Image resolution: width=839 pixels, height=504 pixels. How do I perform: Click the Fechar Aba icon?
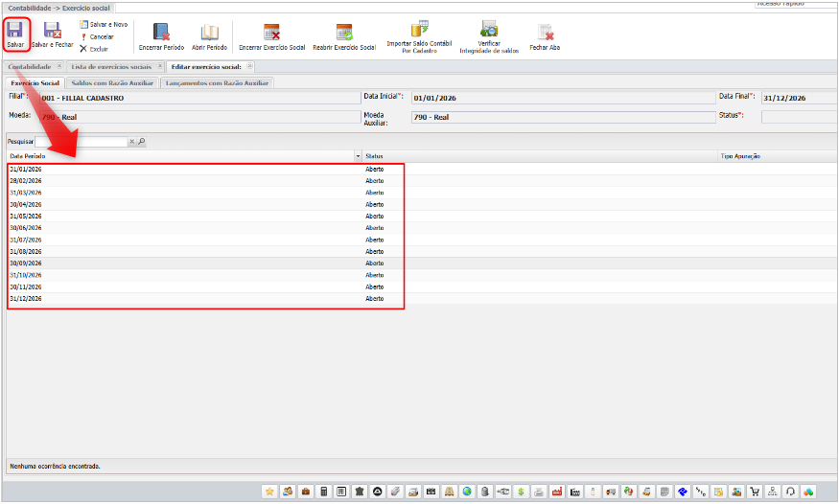coord(545,33)
